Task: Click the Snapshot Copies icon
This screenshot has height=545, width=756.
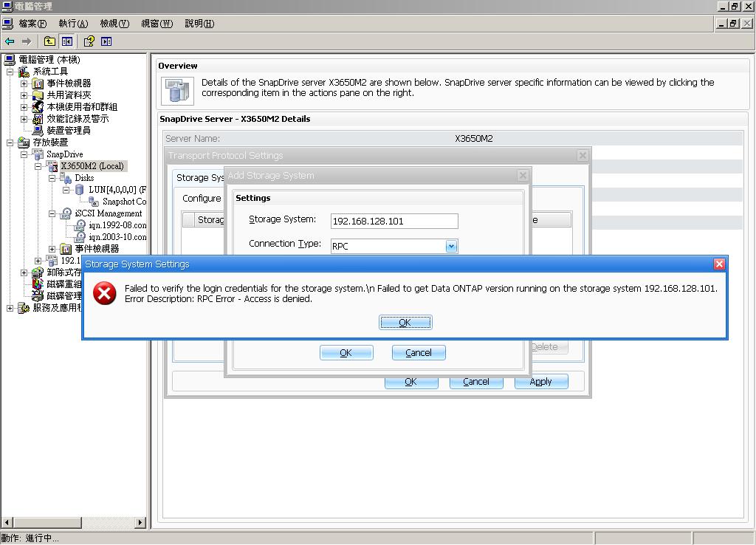Action: coord(94,202)
